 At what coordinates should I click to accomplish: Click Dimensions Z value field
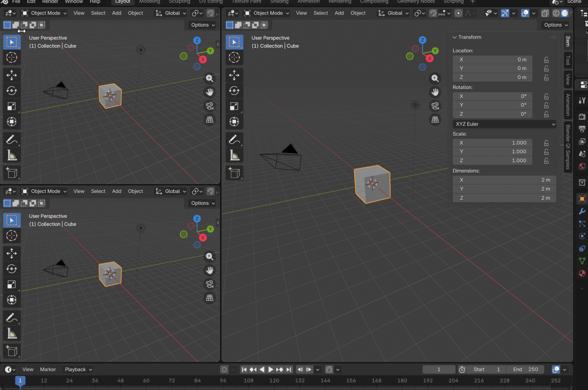(x=504, y=198)
